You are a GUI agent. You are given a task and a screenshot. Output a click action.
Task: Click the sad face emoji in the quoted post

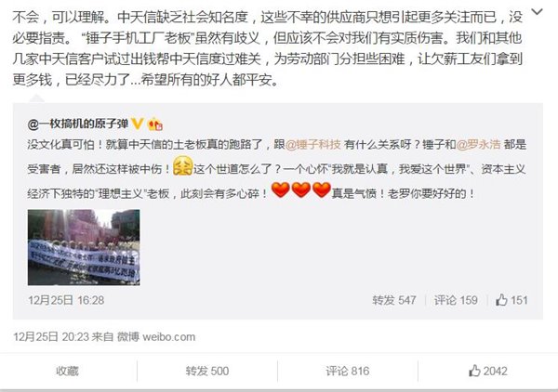click(182, 166)
